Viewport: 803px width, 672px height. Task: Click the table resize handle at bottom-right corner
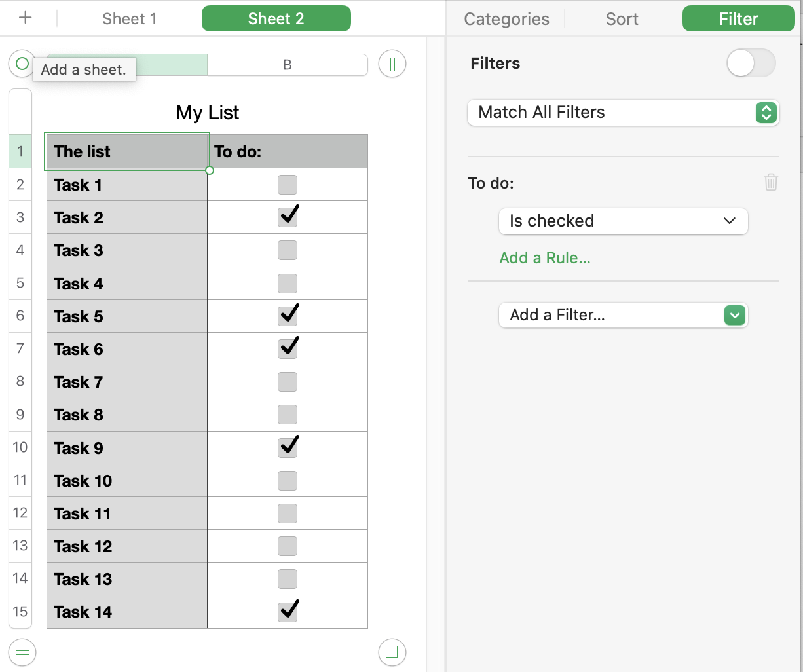pos(392,652)
